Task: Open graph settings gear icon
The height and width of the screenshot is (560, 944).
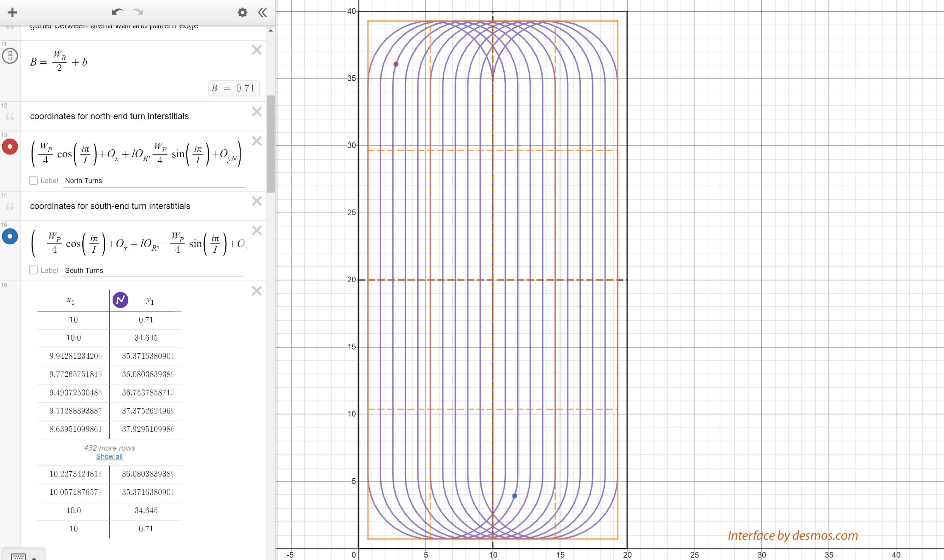Action: coord(243,13)
